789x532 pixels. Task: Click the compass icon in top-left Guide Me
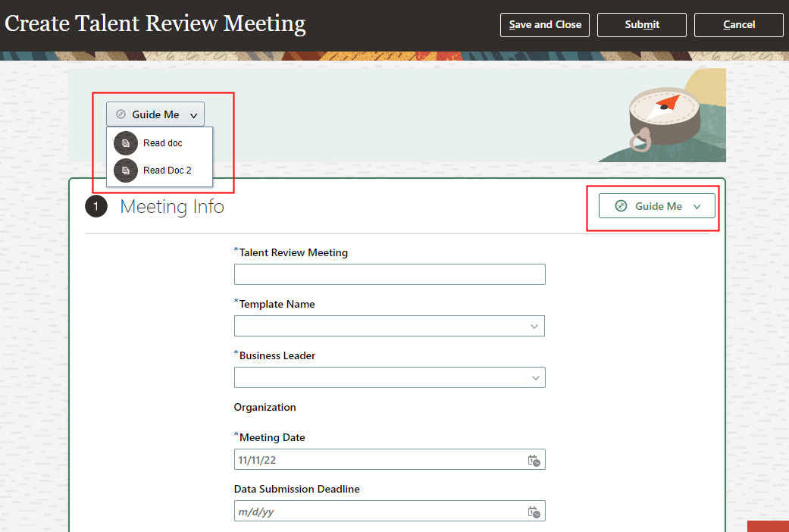[121, 114]
